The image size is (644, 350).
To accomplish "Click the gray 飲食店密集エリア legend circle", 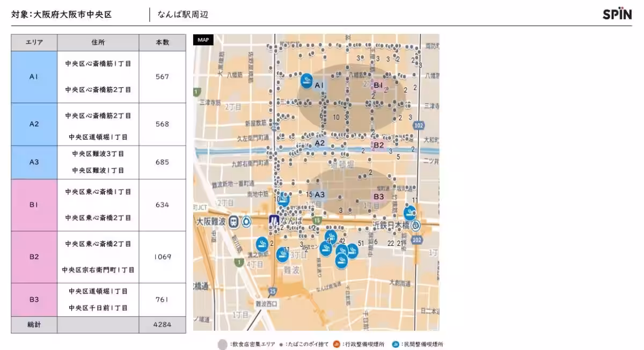I will (223, 345).
